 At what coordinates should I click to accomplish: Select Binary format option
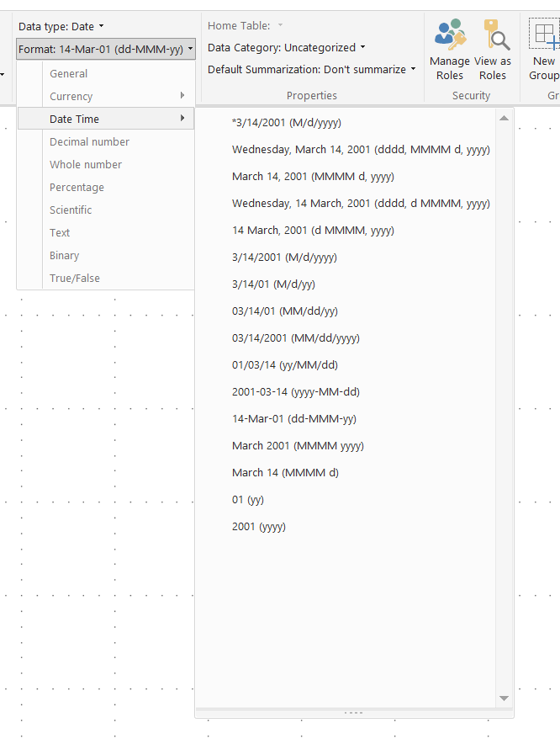[105, 256]
